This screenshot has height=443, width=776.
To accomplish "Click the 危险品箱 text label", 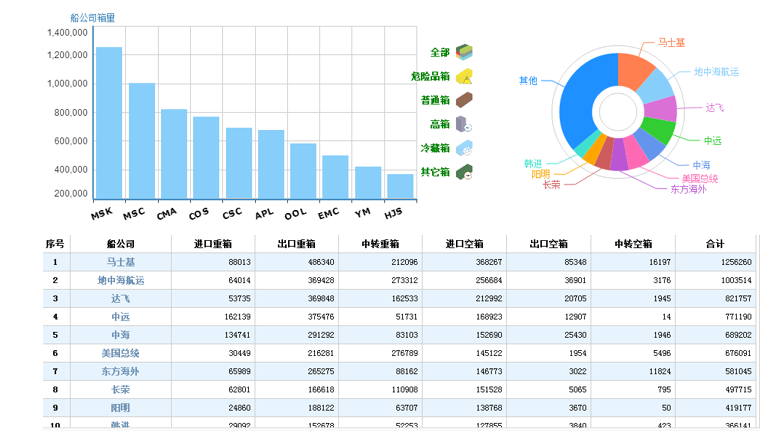I will (x=430, y=76).
